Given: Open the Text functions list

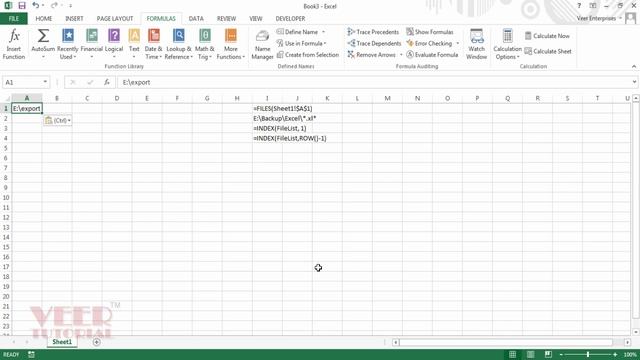Looking at the screenshot, I should 134,44.
